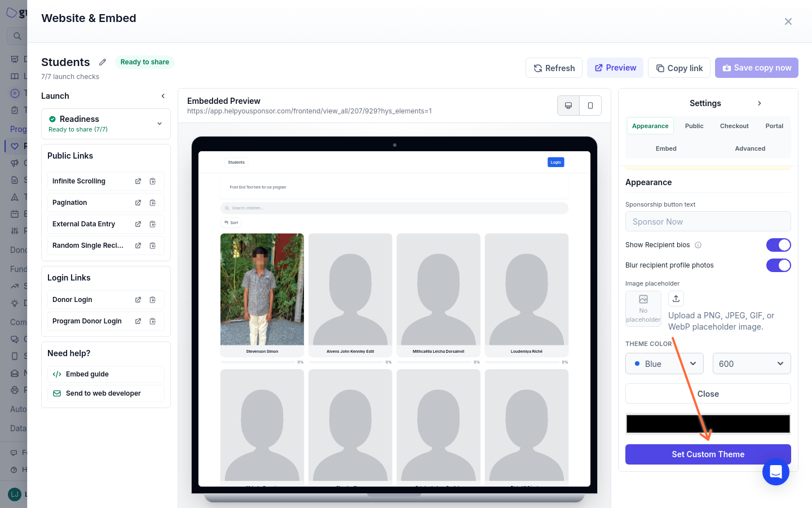Click the black custom color swatch

pos(708,424)
